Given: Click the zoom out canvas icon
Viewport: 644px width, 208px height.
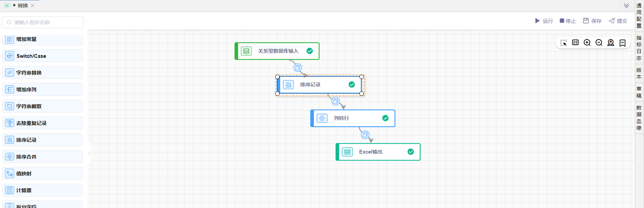Looking at the screenshot, I should [599, 43].
